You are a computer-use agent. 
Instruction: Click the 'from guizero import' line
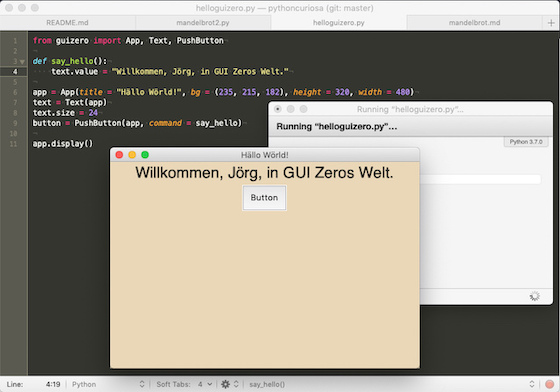(x=128, y=41)
